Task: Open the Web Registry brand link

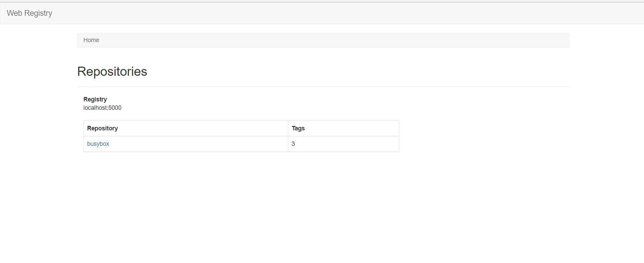Action: 29,13
